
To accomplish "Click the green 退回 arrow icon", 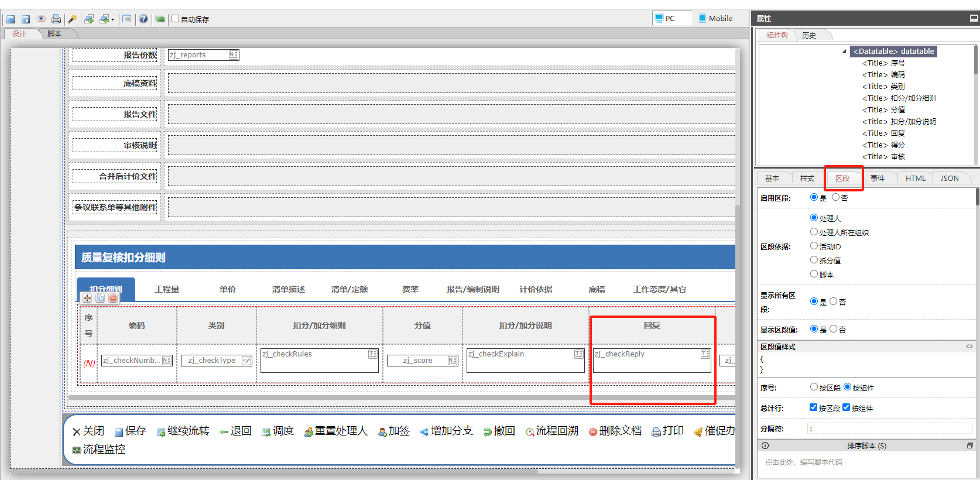I will (224, 432).
